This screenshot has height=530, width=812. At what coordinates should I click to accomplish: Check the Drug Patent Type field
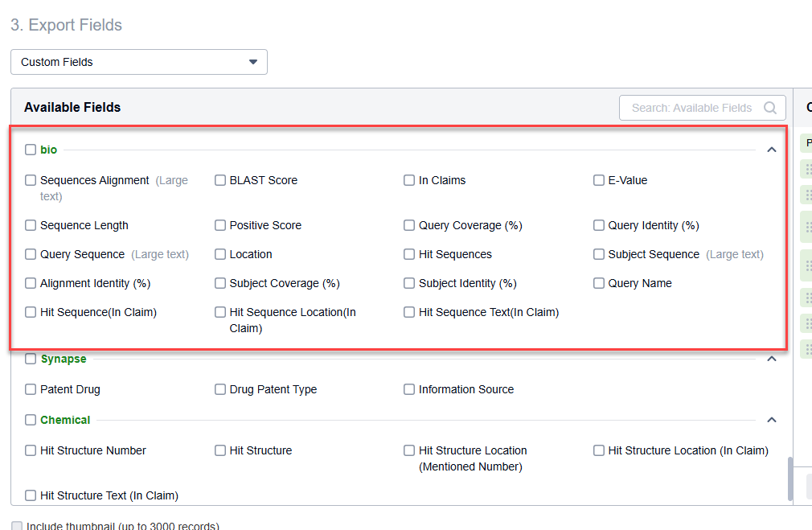(220, 389)
